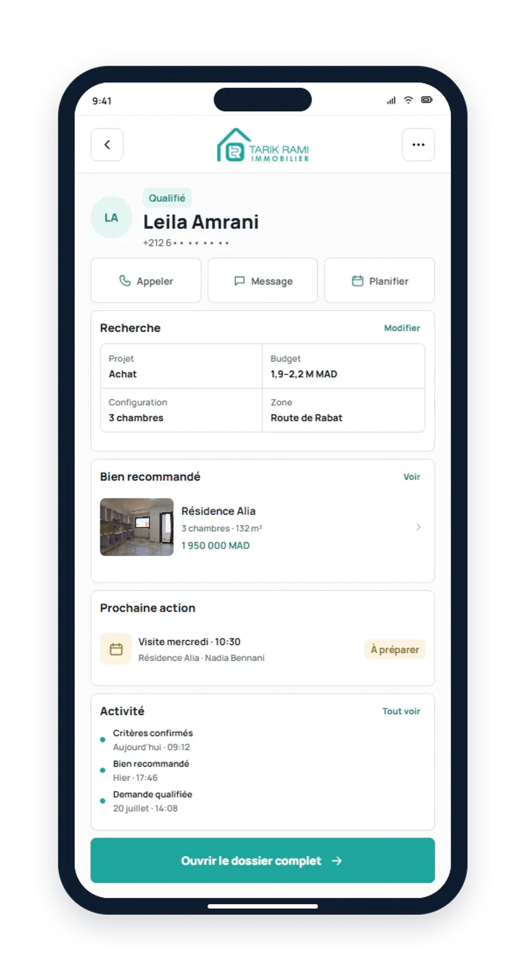The height and width of the screenshot is (980, 525).
Task: Tap the battery status icon
Action: (x=427, y=100)
